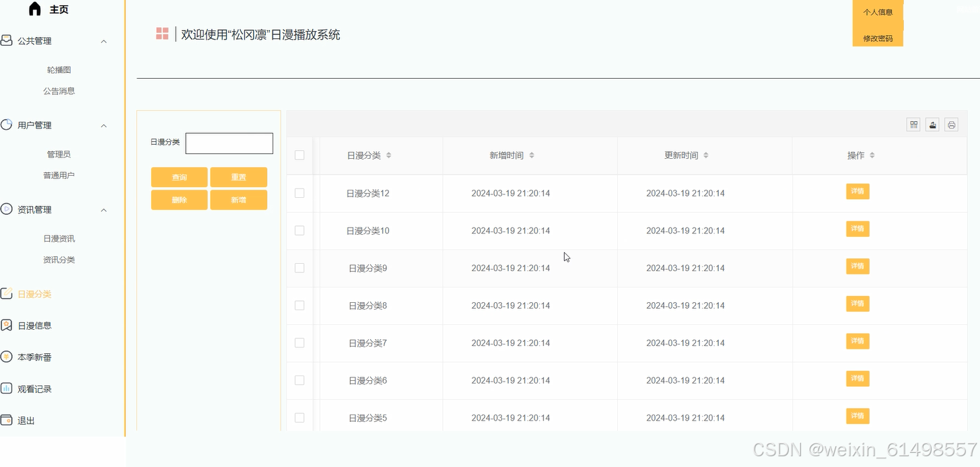This screenshot has width=980, height=467.
Task: Collapse the 资讯管理 chevron
Action: click(x=104, y=210)
